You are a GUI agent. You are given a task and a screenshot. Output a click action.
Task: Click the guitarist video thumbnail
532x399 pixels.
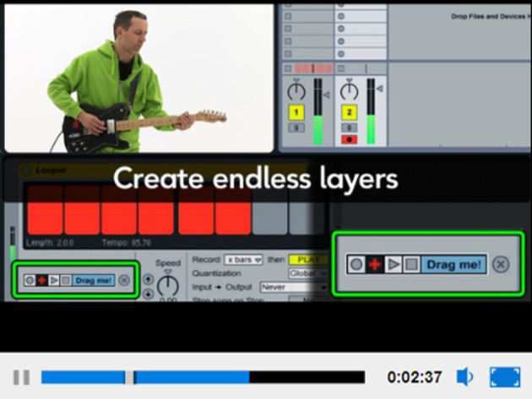138,78
